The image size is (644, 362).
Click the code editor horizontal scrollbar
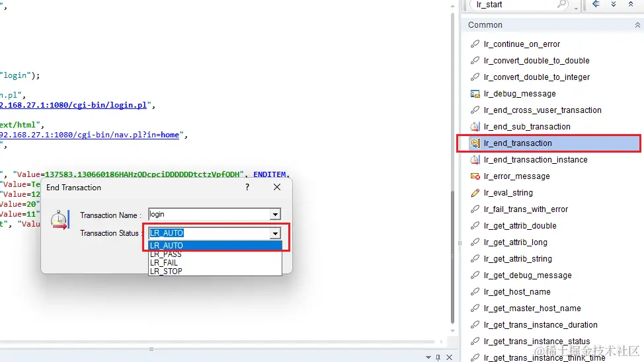click(218, 342)
